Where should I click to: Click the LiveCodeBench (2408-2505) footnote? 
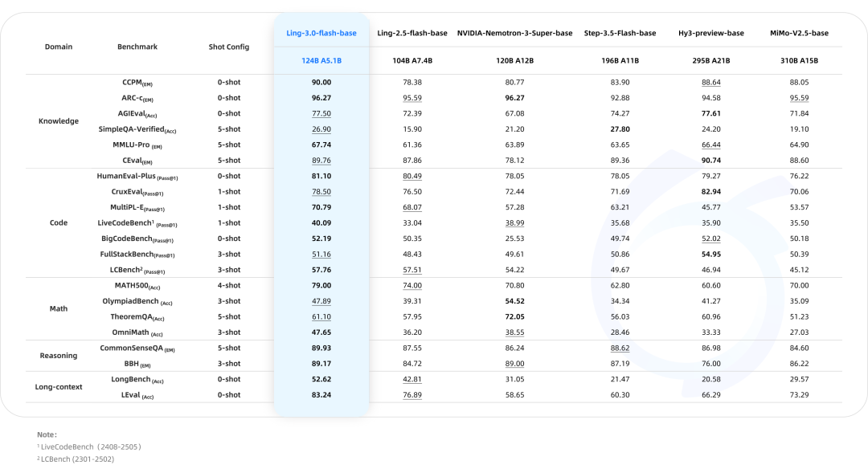point(89,447)
